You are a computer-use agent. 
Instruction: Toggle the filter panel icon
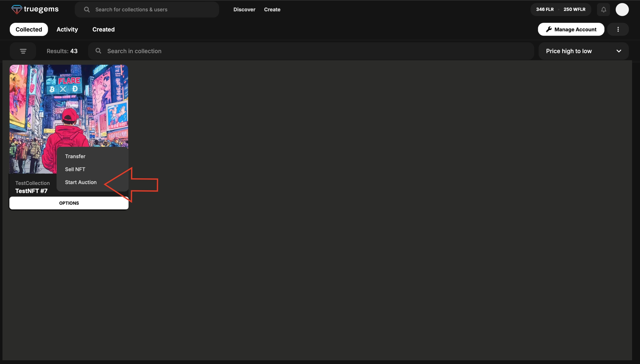[x=23, y=51]
